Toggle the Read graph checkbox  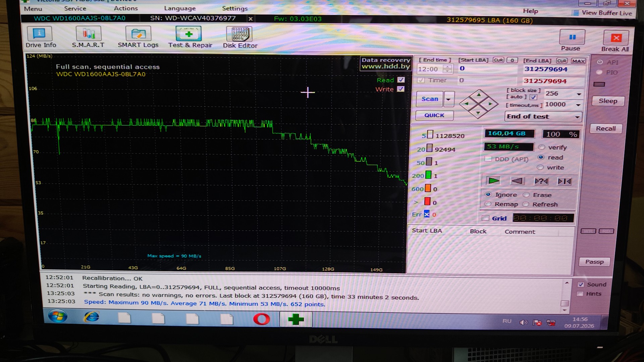pyautogui.click(x=401, y=80)
